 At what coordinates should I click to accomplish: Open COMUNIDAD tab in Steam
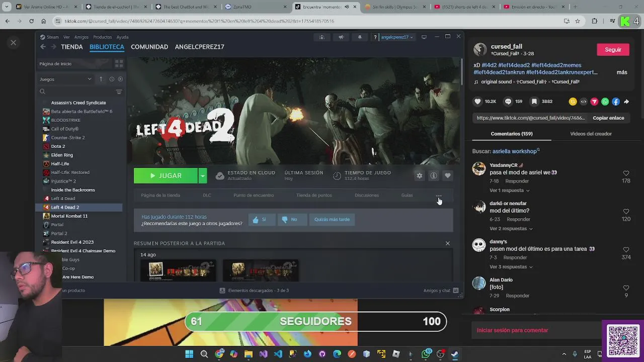(x=149, y=47)
